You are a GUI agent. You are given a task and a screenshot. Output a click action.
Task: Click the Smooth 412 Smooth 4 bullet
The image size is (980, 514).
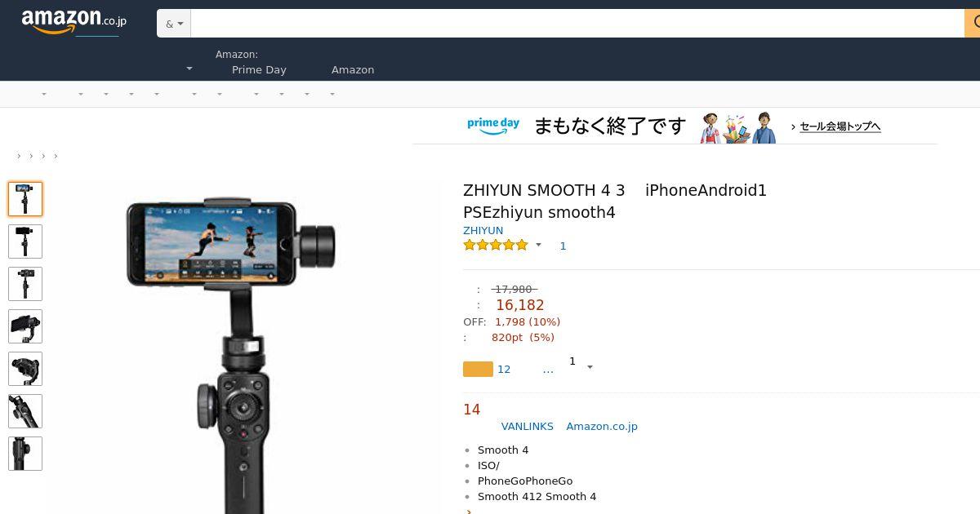pos(537,497)
